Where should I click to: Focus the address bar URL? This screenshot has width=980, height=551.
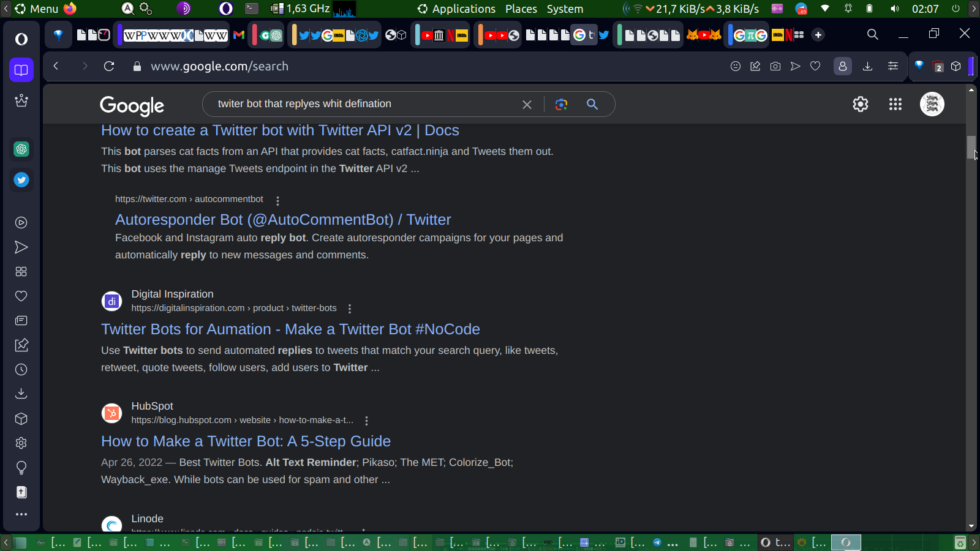tap(219, 66)
